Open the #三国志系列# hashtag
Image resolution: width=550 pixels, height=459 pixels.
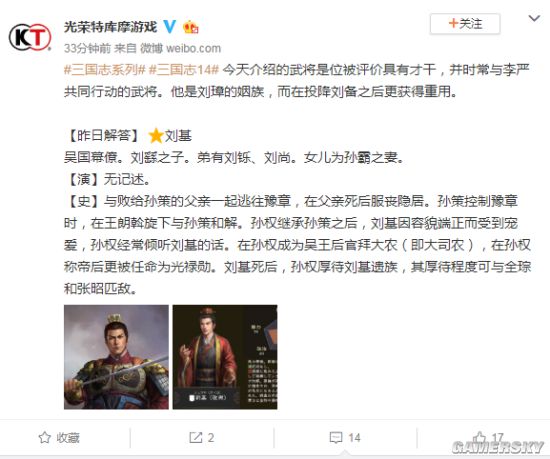(x=105, y=70)
